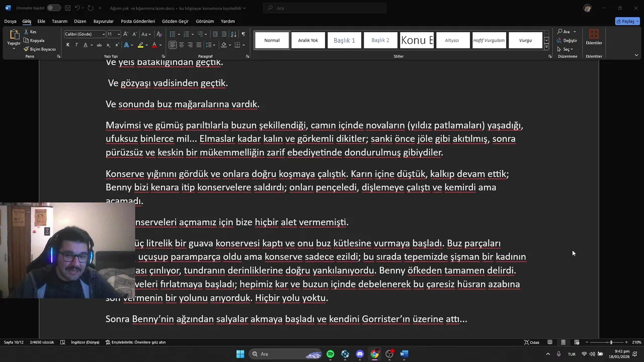Toggle bold formatting
644x362 pixels.
(68, 45)
